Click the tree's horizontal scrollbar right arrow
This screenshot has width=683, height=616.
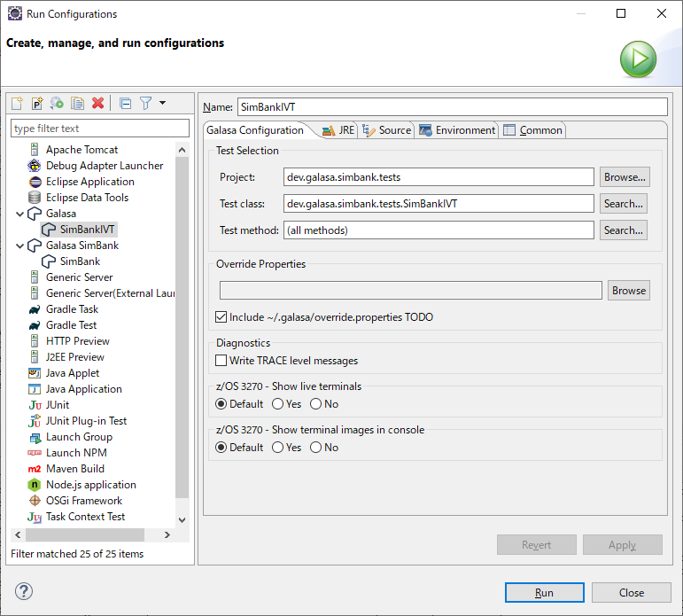(x=167, y=535)
